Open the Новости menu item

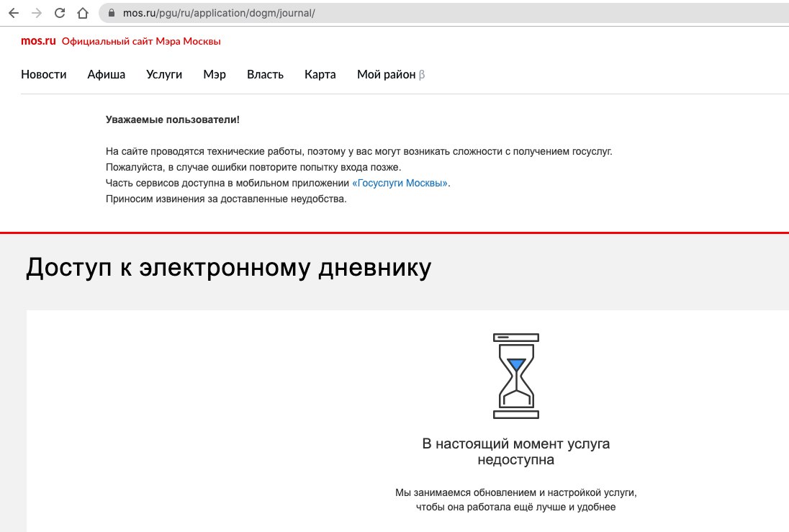(x=44, y=74)
